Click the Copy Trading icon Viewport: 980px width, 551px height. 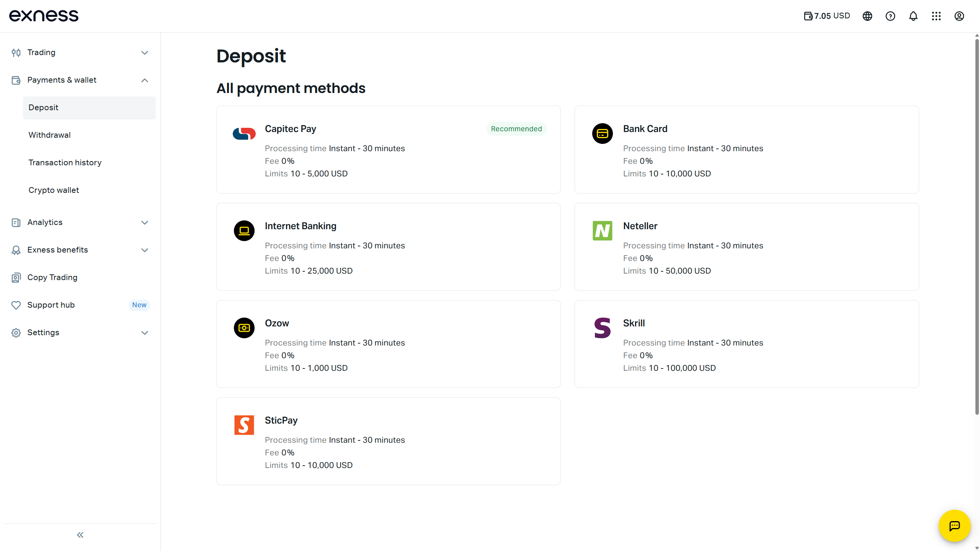[16, 278]
